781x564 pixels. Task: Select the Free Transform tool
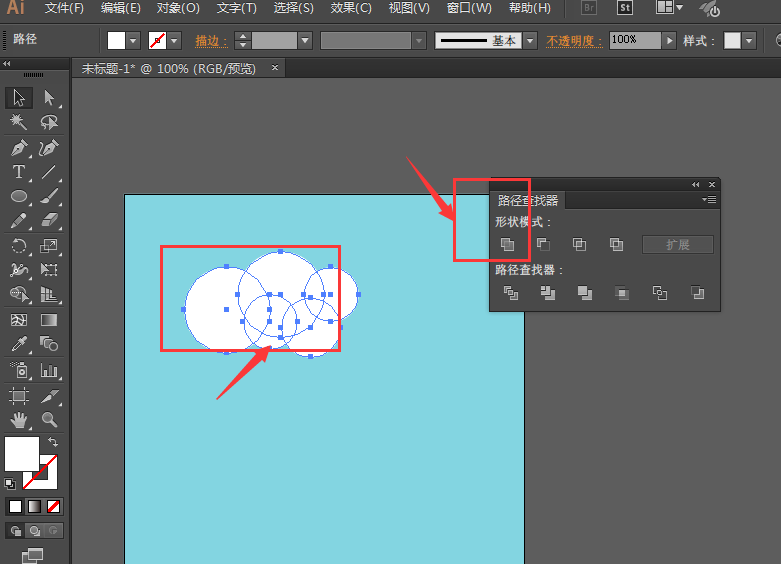click(49, 270)
